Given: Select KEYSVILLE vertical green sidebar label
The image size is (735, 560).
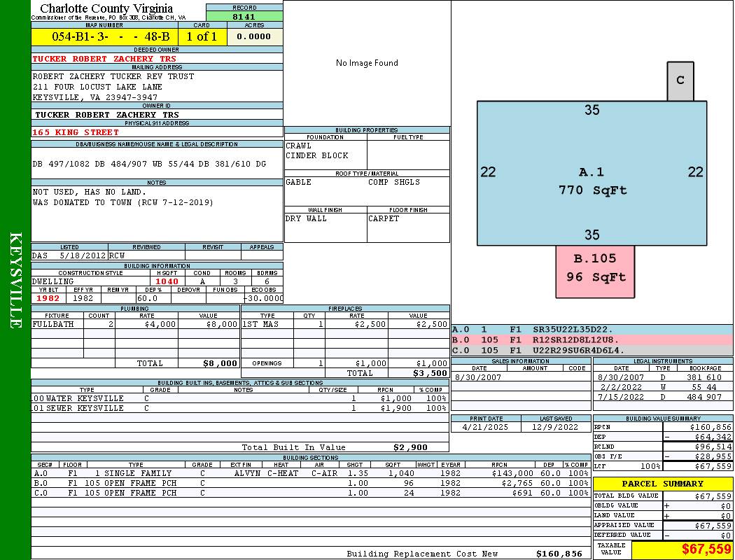Looking at the screenshot, I should click(15, 280).
